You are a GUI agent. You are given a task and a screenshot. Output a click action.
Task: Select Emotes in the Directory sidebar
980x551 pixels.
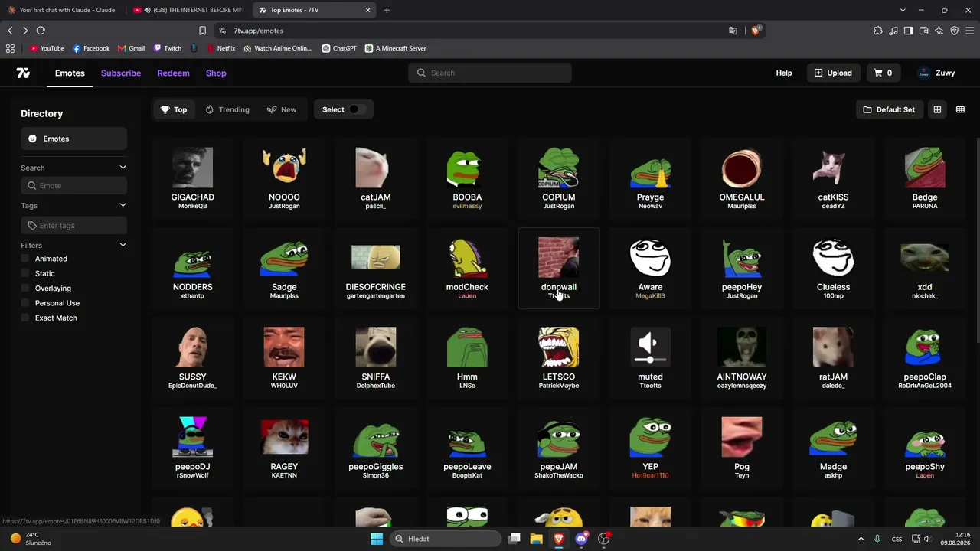(x=73, y=139)
